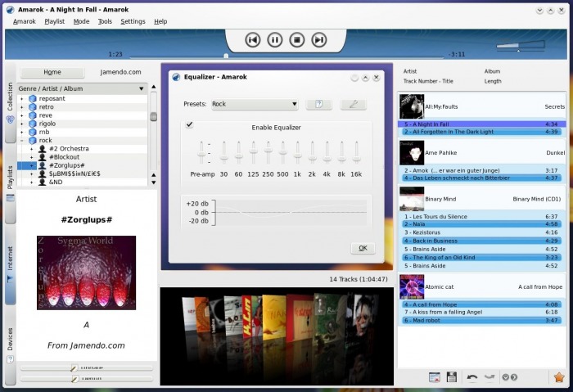Select track A kiss from a falling Angel
This screenshot has height=392, width=573.
click(x=481, y=313)
